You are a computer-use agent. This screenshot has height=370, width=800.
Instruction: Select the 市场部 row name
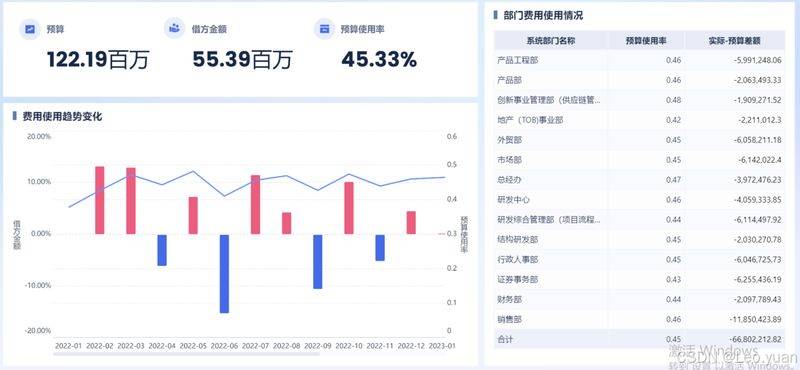click(x=509, y=160)
